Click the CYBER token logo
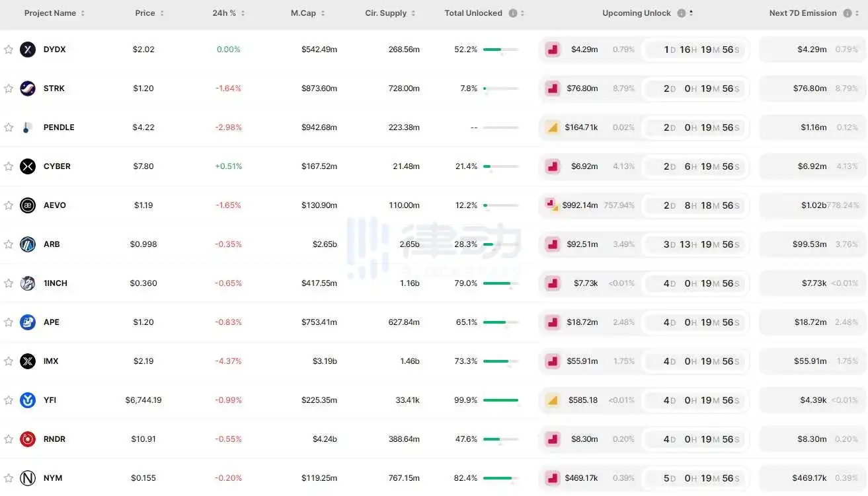 [28, 166]
